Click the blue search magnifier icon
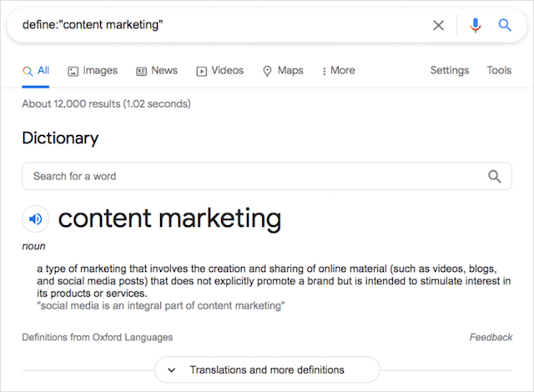 pyautogui.click(x=505, y=25)
